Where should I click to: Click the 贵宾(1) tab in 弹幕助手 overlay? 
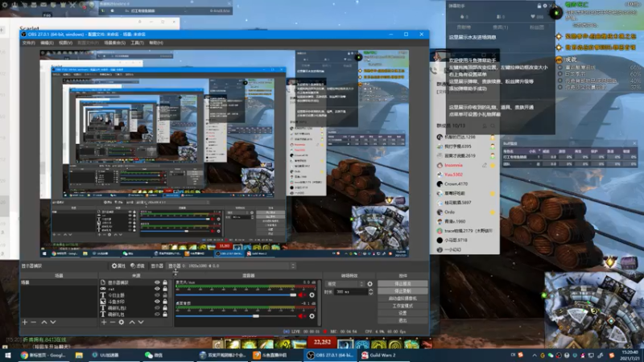(x=500, y=27)
